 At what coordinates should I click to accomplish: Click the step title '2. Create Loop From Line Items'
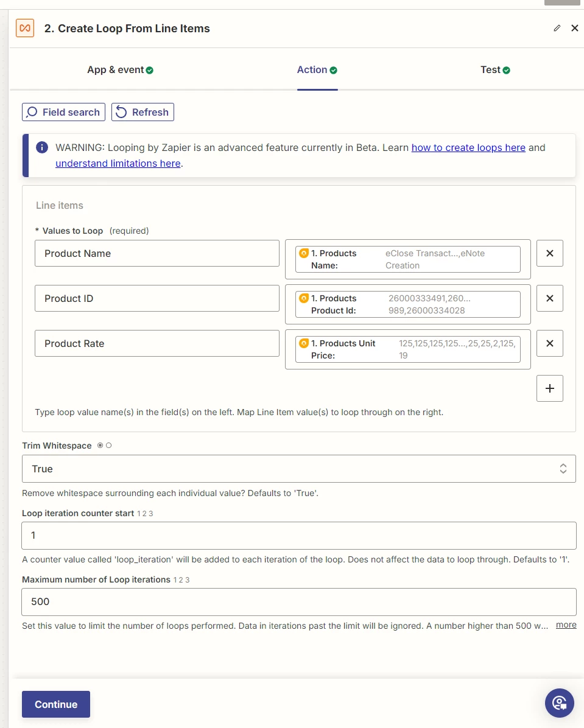point(127,29)
